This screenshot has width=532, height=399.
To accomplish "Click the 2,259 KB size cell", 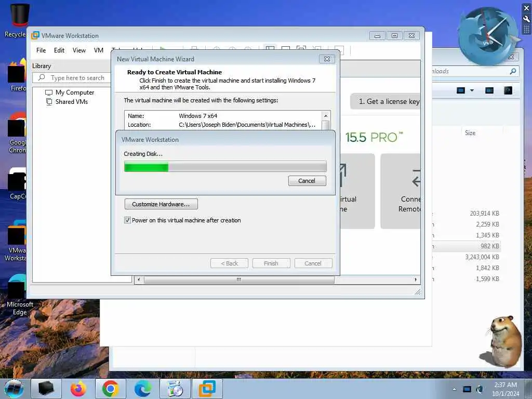I will [x=487, y=224].
